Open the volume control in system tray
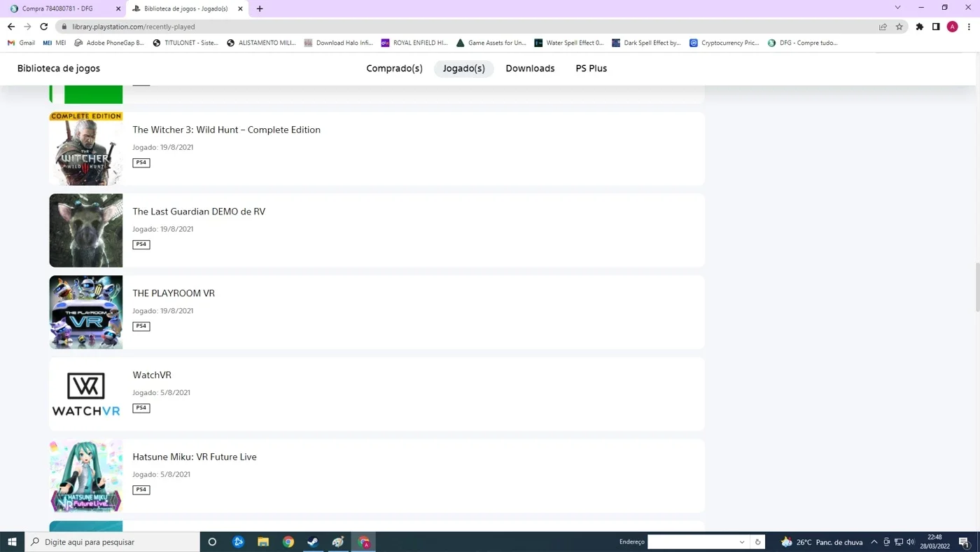Screen dimensions: 980x552 click(910, 542)
